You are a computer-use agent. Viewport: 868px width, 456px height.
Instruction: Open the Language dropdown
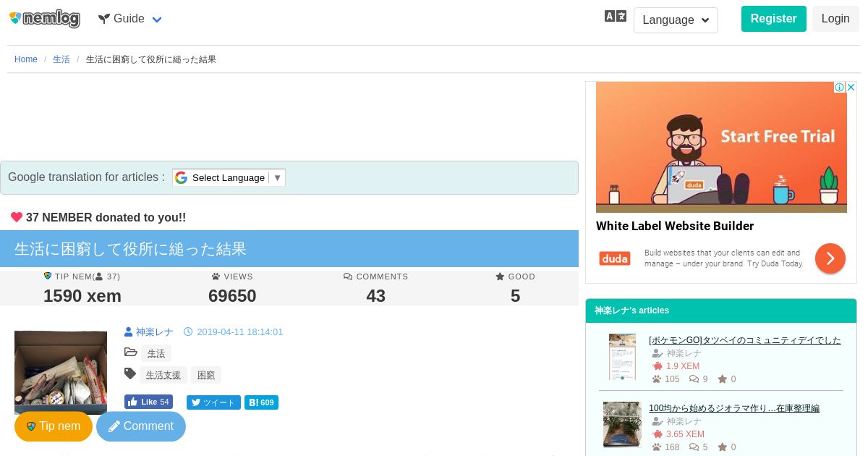(676, 20)
